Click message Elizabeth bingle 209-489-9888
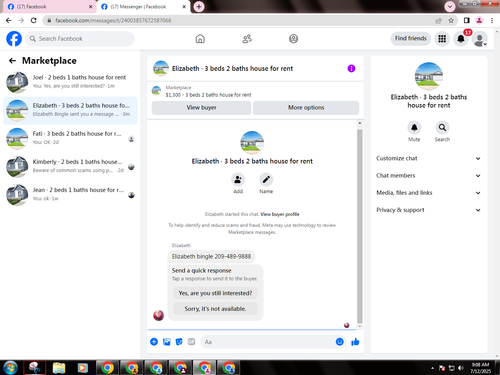The height and width of the screenshot is (375, 500). 211,256
